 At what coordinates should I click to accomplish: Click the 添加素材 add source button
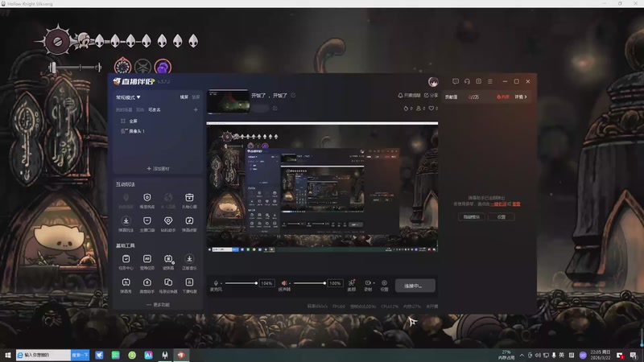click(158, 168)
